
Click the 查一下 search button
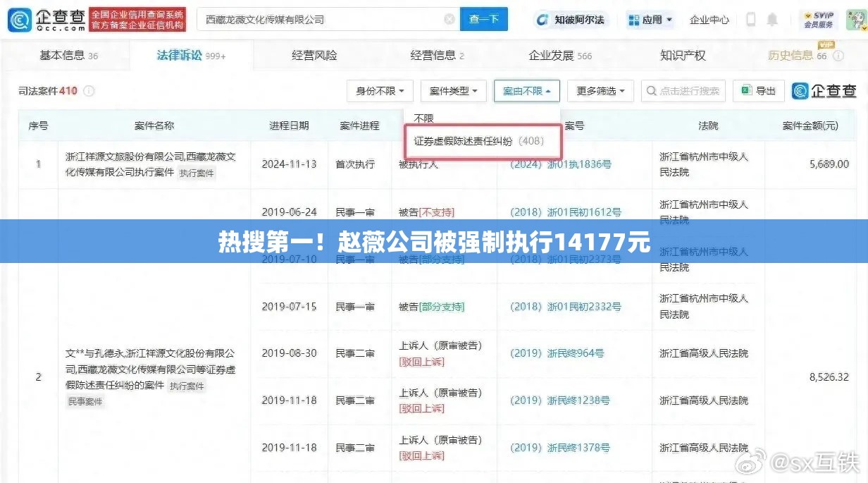[x=484, y=20]
